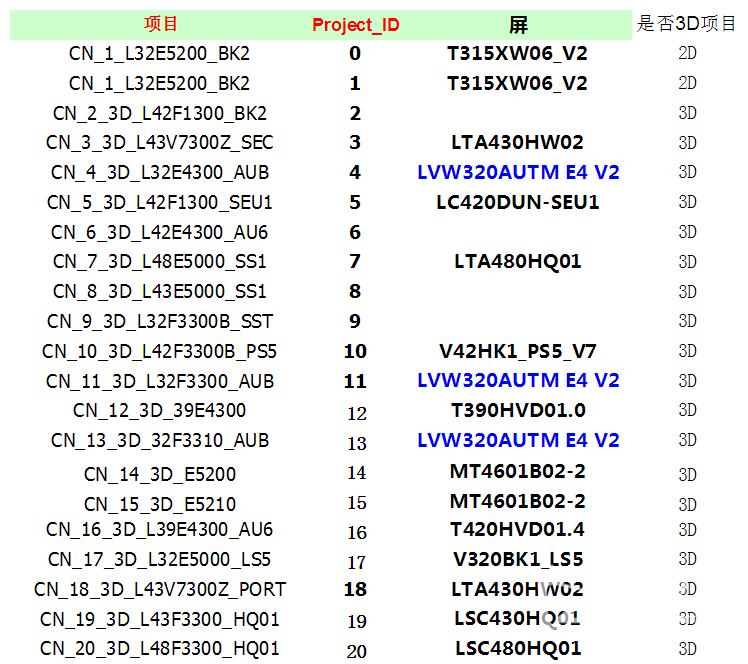Click cell CN_6_3D_L42E4300_AU6
This screenshot has width=748, height=664.
(x=160, y=232)
